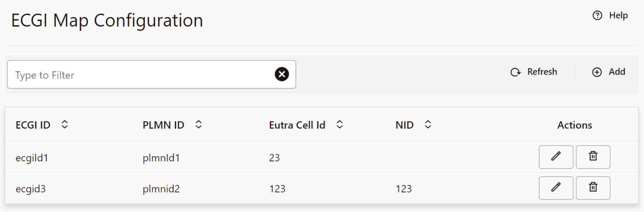Open Help via the question mark icon
This screenshot has width=644, height=212.
597,15
